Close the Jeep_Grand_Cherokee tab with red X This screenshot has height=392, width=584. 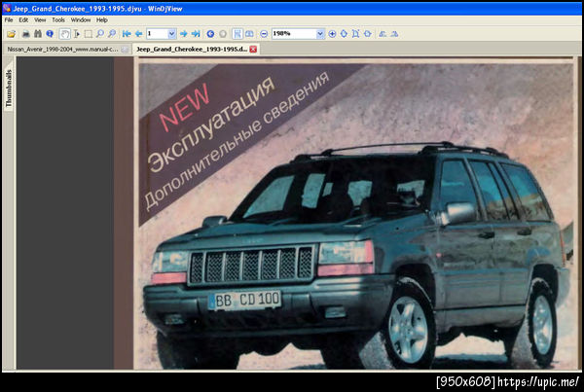(x=253, y=50)
